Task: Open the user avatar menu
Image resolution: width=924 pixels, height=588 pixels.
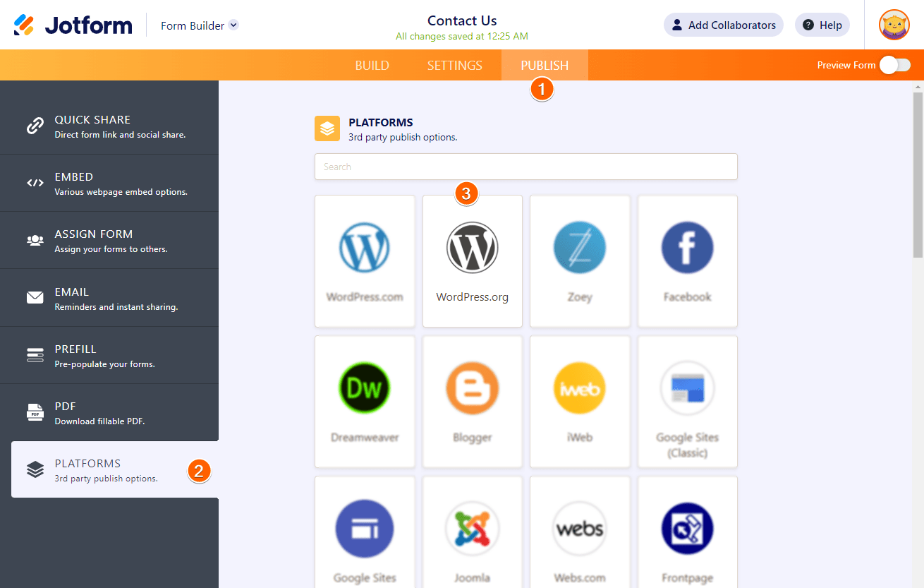Action: [x=894, y=25]
